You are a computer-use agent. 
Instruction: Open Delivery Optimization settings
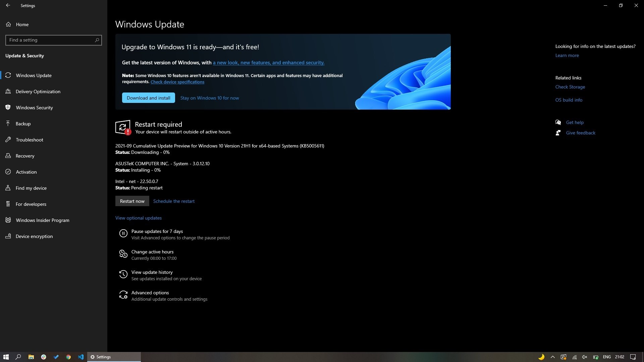(54, 92)
